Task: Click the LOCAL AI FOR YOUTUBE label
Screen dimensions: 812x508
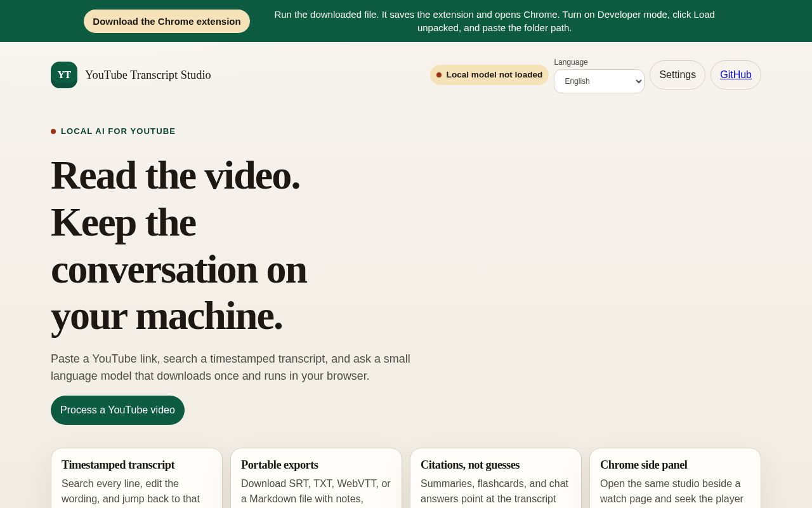Action: pos(113,131)
